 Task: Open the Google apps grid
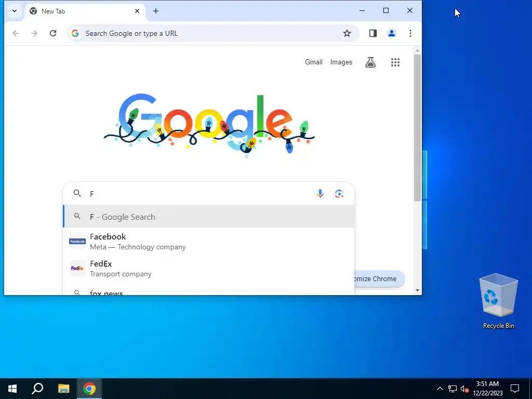tap(395, 62)
